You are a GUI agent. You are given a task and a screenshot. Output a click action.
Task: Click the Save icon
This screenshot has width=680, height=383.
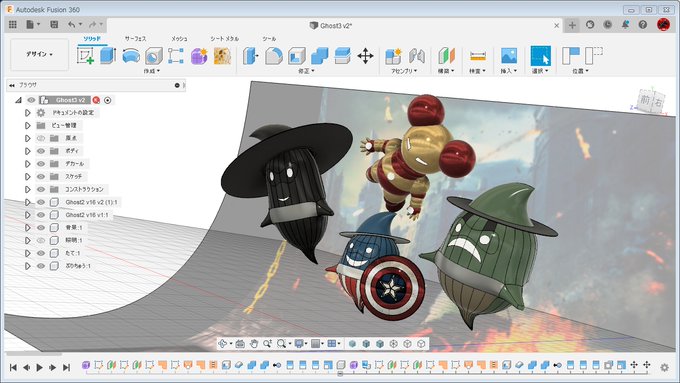tap(54, 25)
